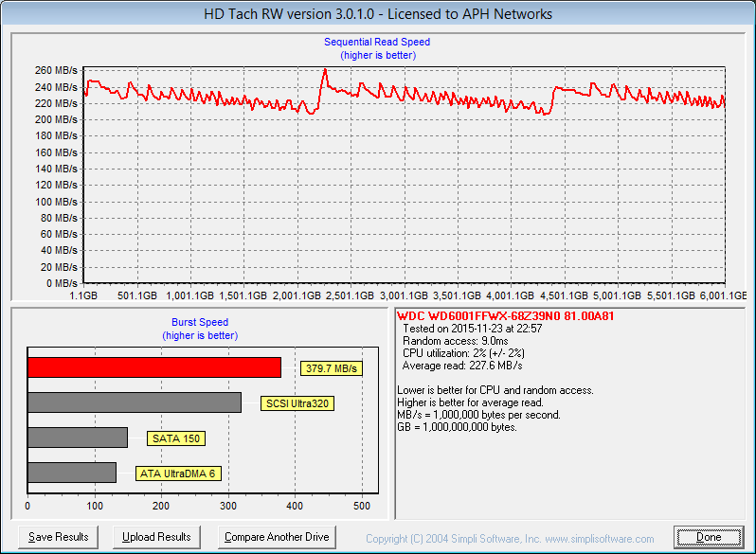This screenshot has height=554, width=756.
Task: Click the ATA UltraDMA 6 label
Action: (x=183, y=474)
